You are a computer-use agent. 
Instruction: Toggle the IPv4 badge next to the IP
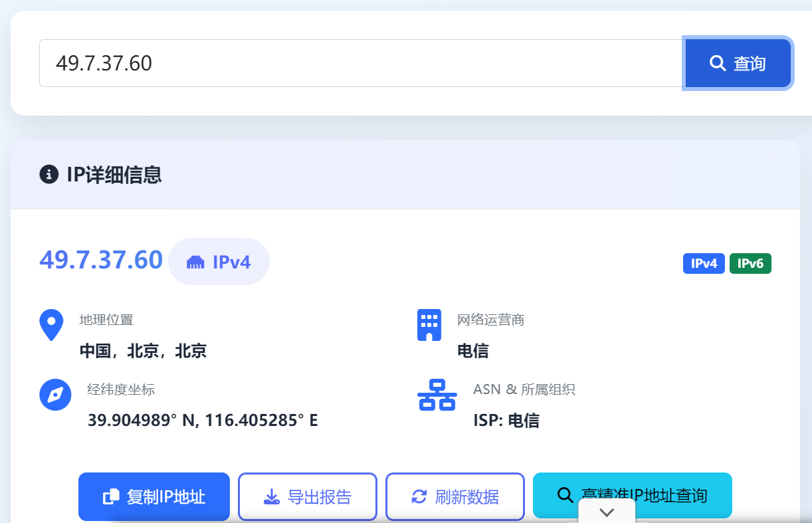219,261
